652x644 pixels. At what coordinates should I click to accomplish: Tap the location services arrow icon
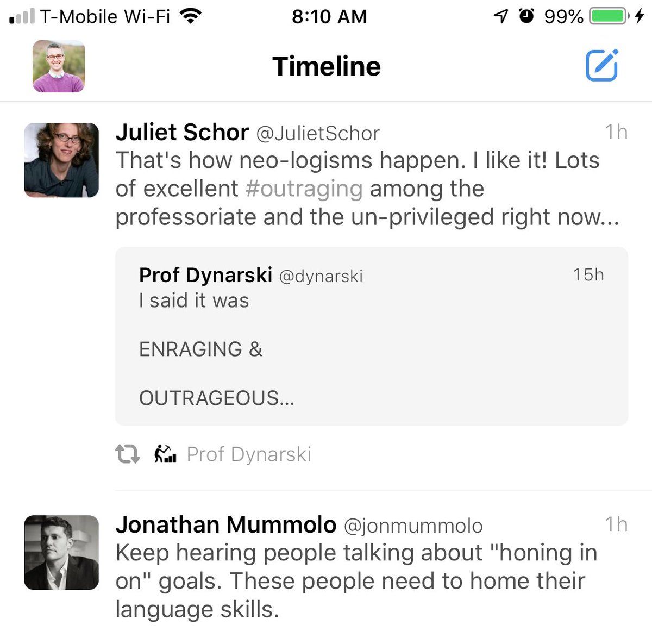tap(500, 16)
